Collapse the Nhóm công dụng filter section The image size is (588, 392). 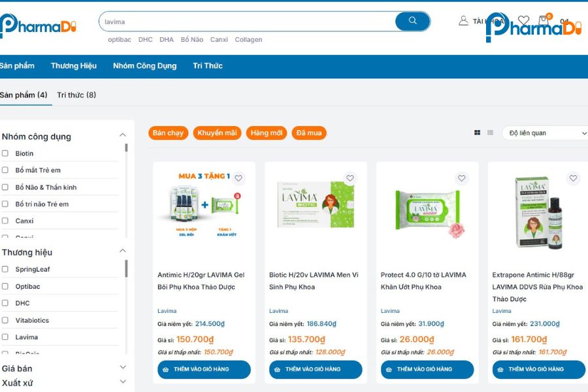coord(122,135)
